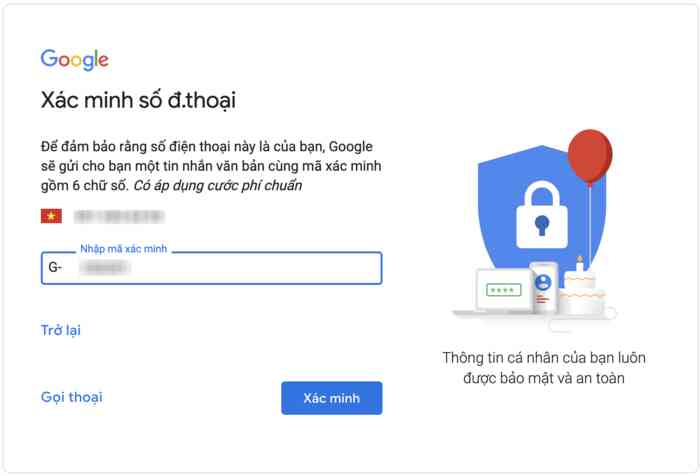This screenshot has width=700, height=476.
Task: Click the 'Nhập mã xác minh' floating label
Action: point(121,248)
